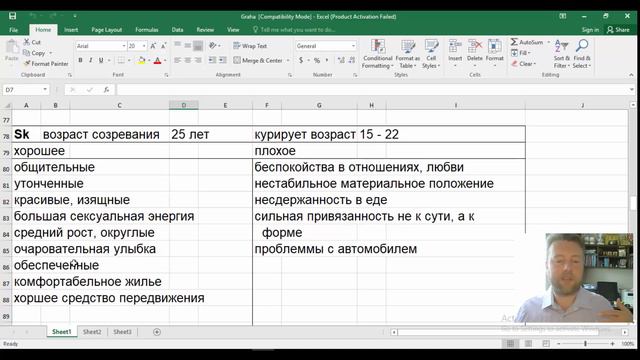Open the Page Layout ribbon tab
640x360 pixels.
(x=107, y=30)
